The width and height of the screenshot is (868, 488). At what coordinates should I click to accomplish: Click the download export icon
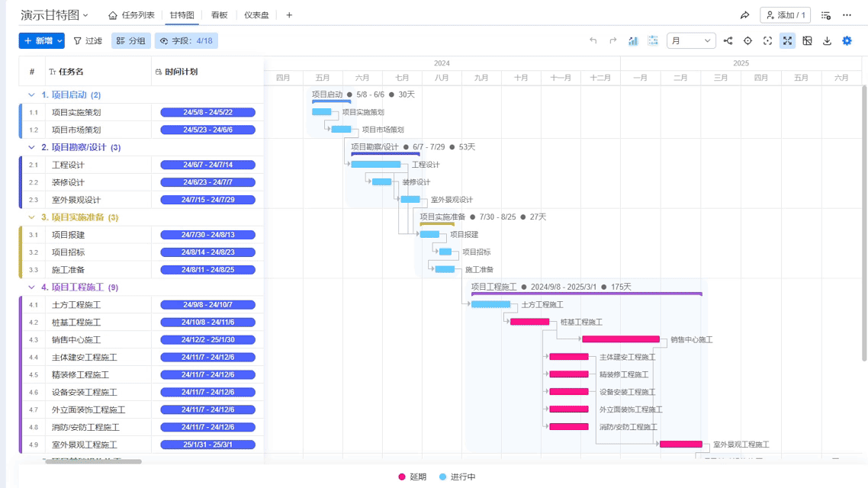click(827, 41)
